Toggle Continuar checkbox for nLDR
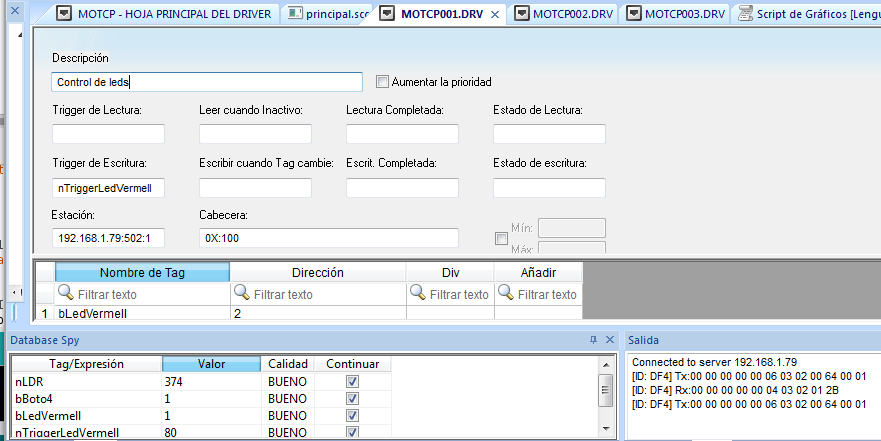 click(x=352, y=381)
